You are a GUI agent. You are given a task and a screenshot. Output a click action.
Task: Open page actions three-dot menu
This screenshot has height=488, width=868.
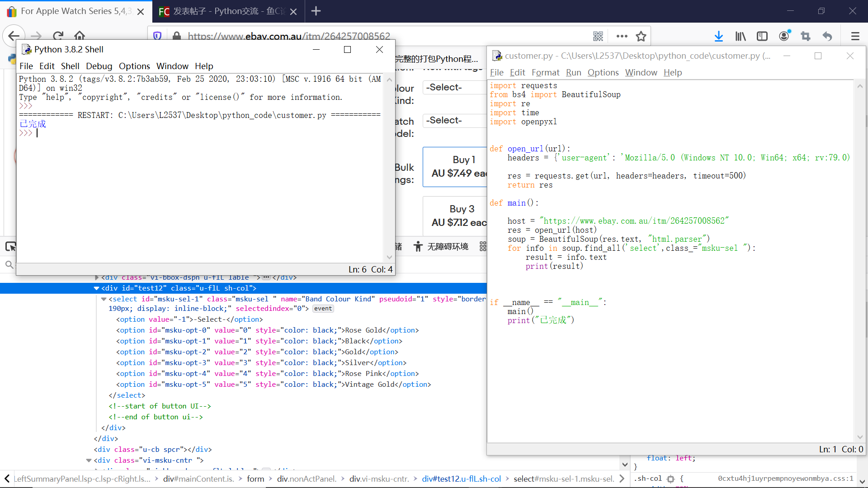point(622,36)
